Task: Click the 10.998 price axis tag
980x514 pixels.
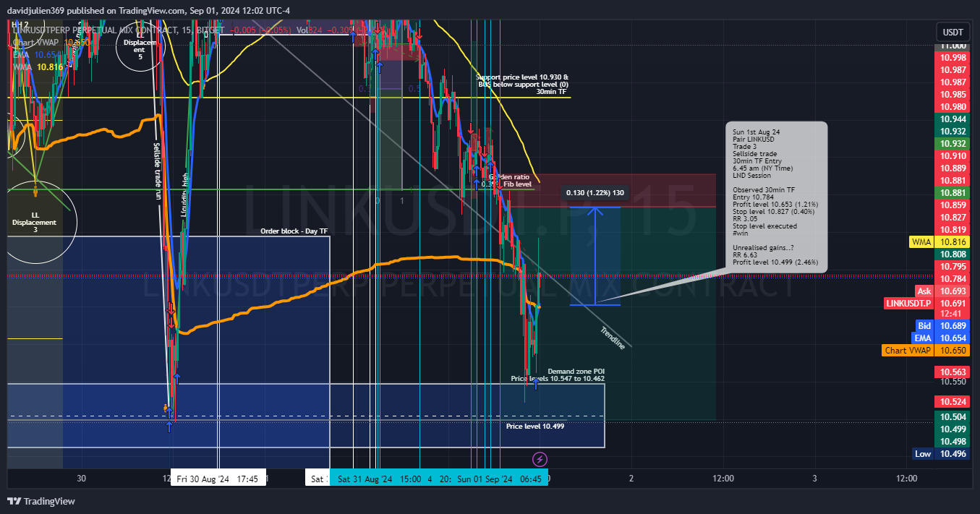Action: pyautogui.click(x=953, y=58)
